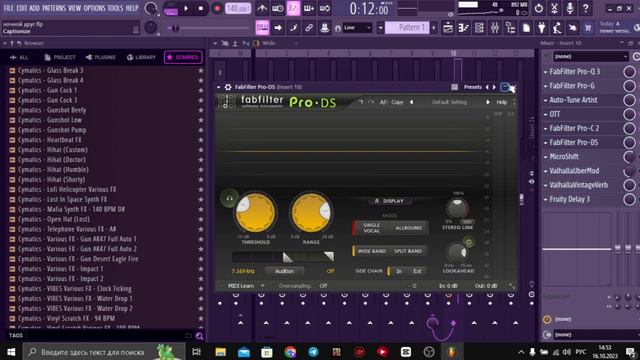
Task: Click the Audition button in Pro-DS
Action: pyautogui.click(x=284, y=271)
